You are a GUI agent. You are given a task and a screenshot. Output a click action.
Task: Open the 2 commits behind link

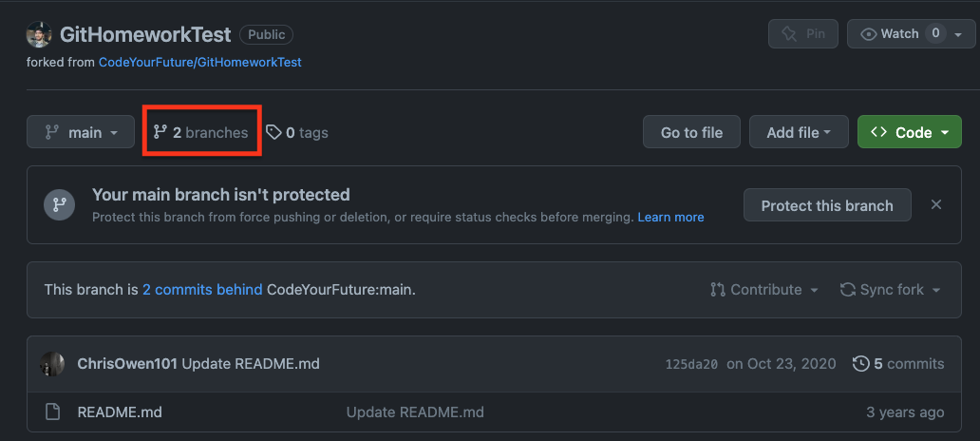202,290
